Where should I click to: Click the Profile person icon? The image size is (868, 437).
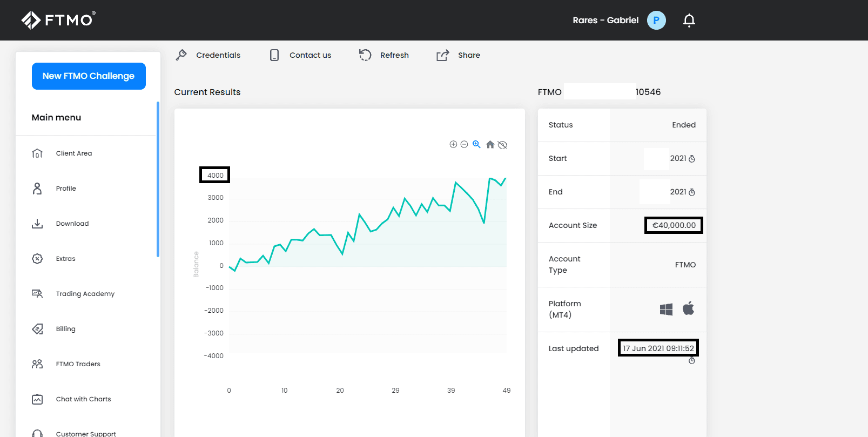tap(37, 189)
